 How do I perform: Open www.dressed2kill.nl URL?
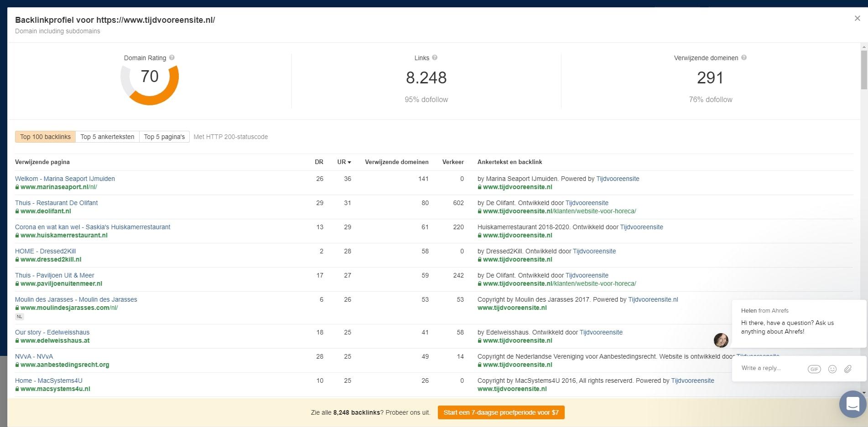(51, 259)
